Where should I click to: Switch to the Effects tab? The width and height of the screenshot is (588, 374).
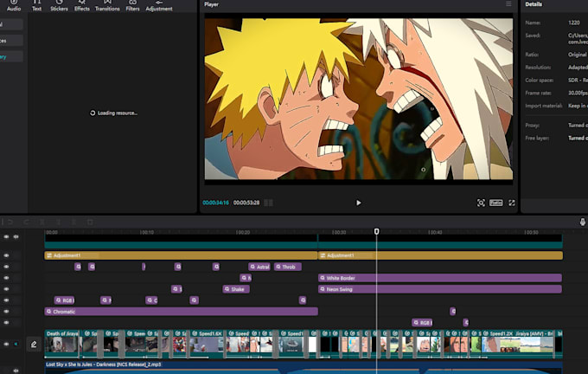pos(82,6)
